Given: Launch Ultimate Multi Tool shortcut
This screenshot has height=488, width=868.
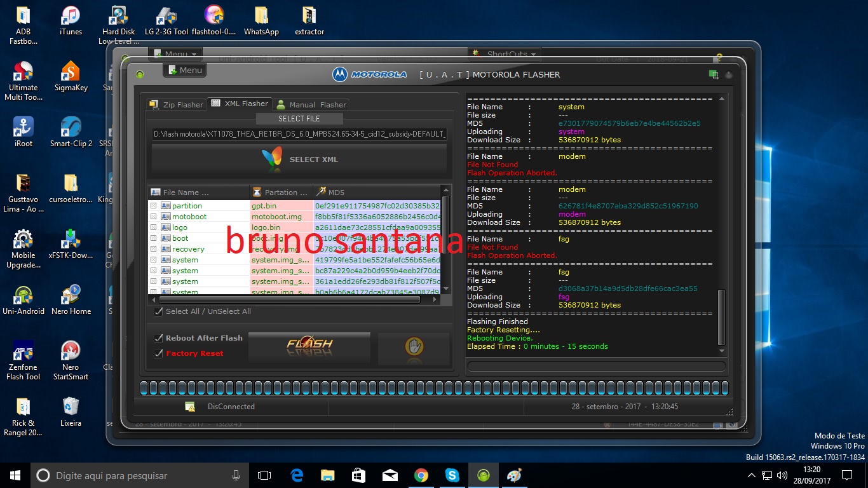Looking at the screenshot, I should 23,81.
